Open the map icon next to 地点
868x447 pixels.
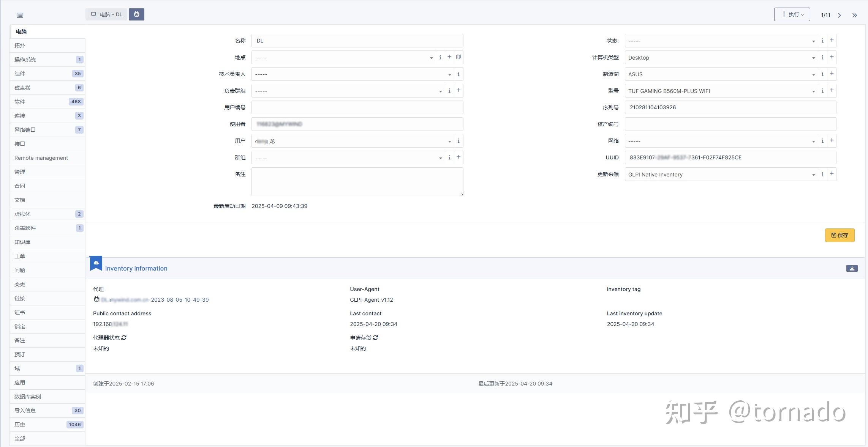459,57
